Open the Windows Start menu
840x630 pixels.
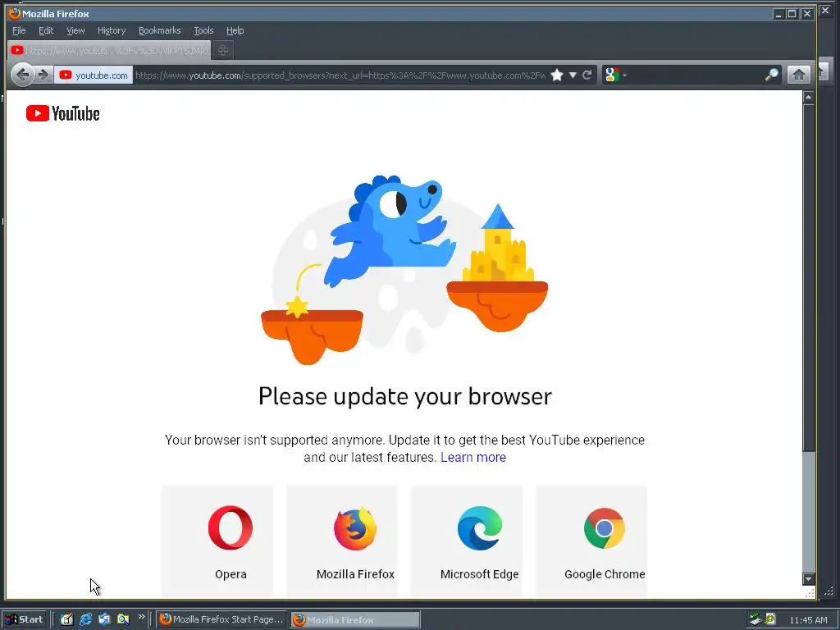[25, 619]
